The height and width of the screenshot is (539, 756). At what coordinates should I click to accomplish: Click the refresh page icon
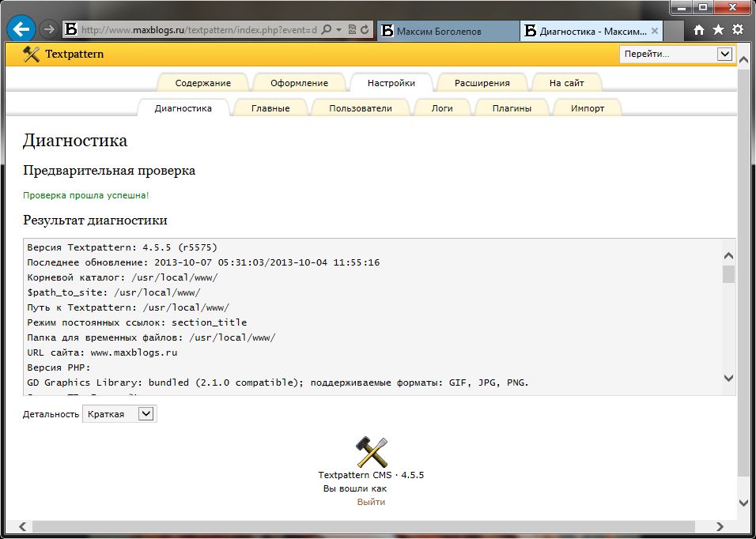pos(365,30)
